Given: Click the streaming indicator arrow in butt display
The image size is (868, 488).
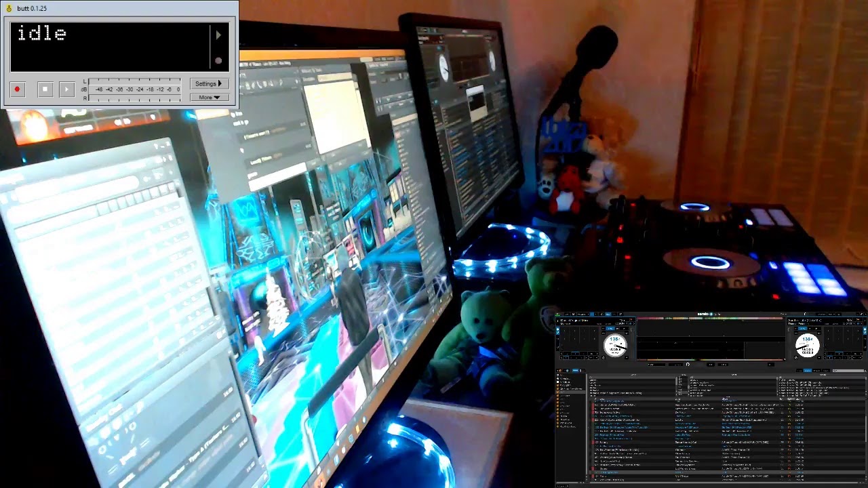Looking at the screenshot, I should (x=218, y=35).
